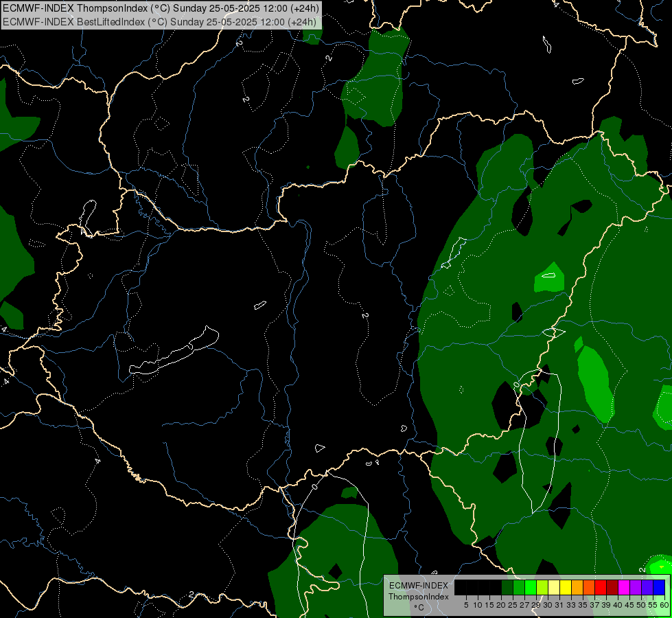Viewport: 672px width, 618px height.
Task: Click the legend tick value '30'
Action: 548,605
